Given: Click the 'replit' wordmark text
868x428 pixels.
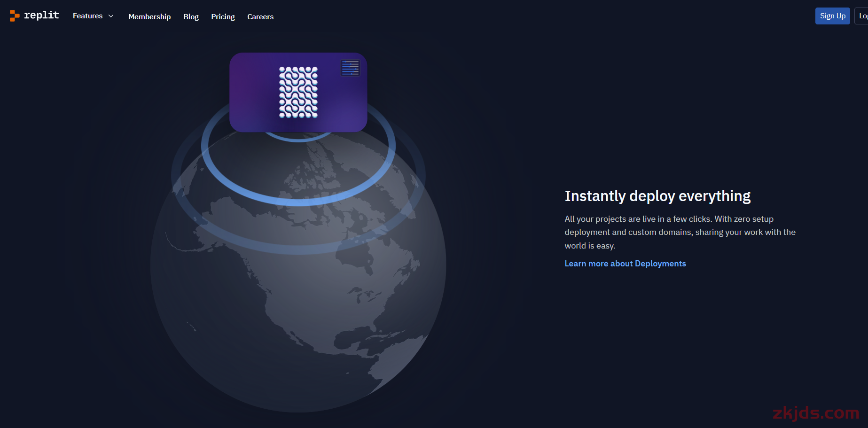Looking at the screenshot, I should click(x=41, y=16).
